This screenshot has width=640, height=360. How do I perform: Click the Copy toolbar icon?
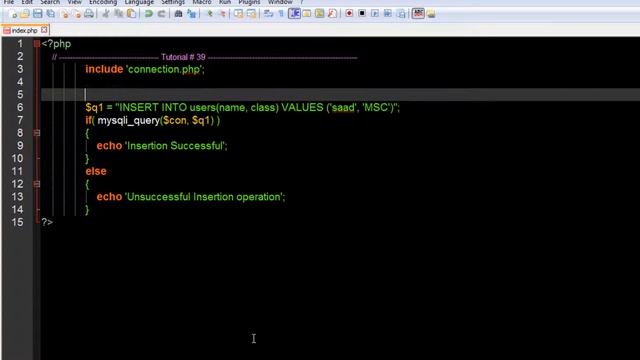[119, 14]
